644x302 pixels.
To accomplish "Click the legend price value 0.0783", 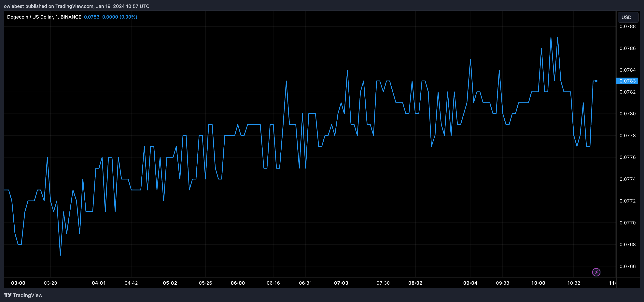I will 91,17.
